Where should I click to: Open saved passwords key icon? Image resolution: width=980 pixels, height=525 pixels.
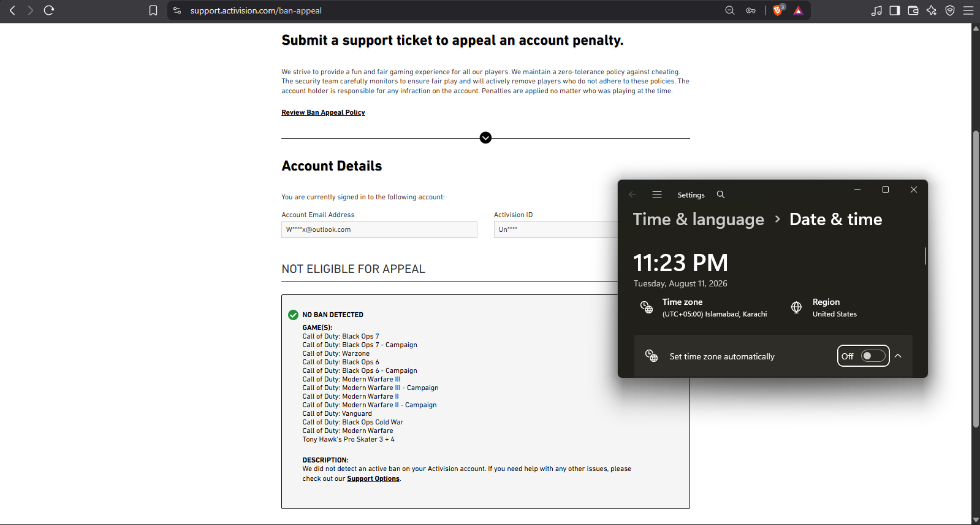pos(751,10)
